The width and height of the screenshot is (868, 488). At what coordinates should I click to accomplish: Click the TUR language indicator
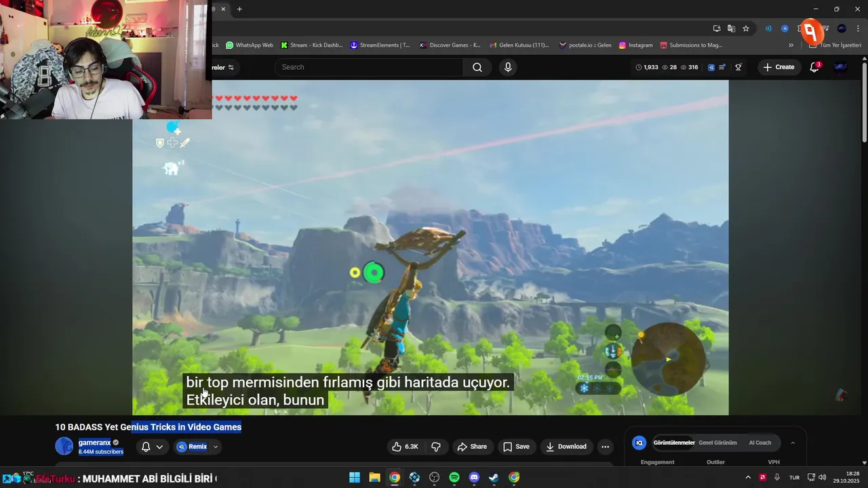click(794, 477)
